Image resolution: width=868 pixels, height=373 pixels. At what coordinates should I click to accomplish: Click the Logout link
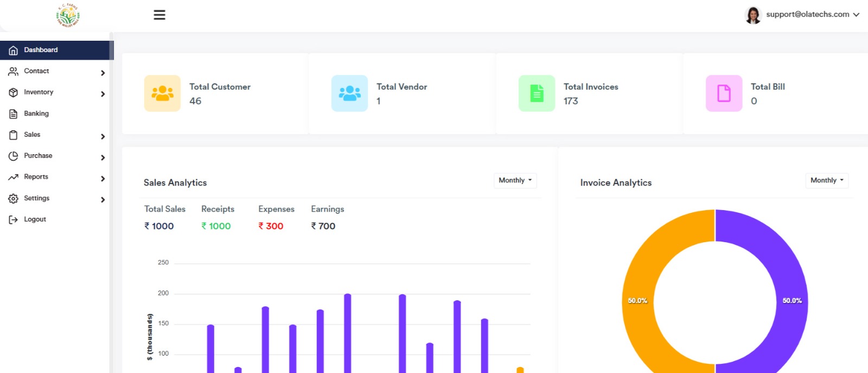[x=35, y=219]
